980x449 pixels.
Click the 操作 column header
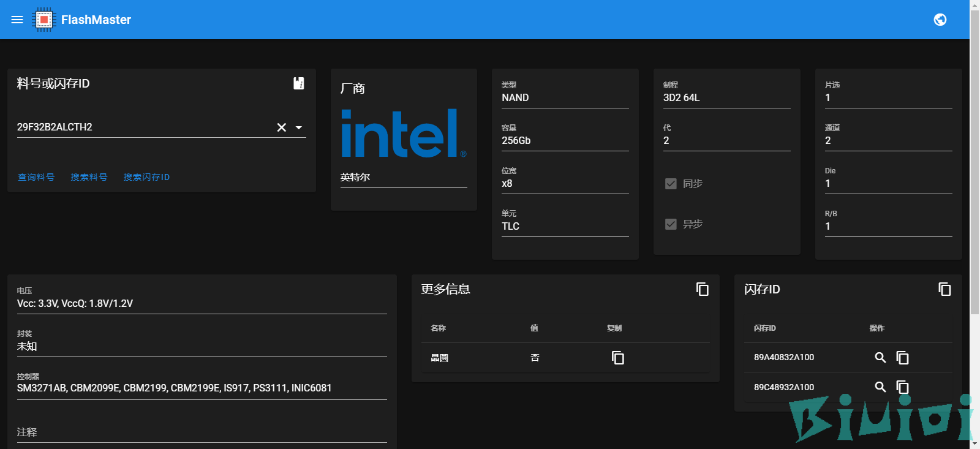click(877, 328)
